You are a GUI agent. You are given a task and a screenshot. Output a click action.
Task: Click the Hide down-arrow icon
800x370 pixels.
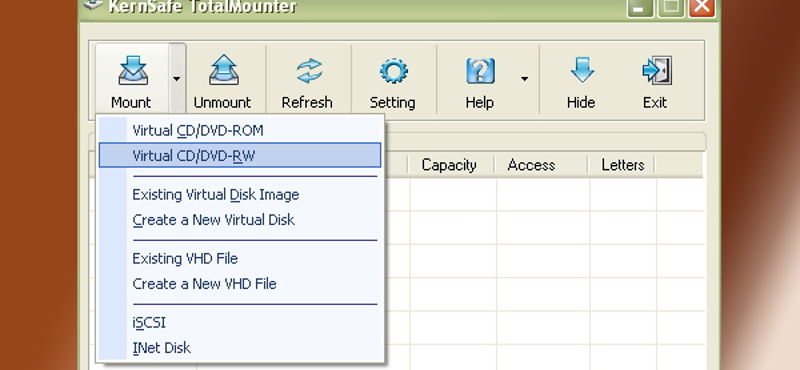[582, 70]
